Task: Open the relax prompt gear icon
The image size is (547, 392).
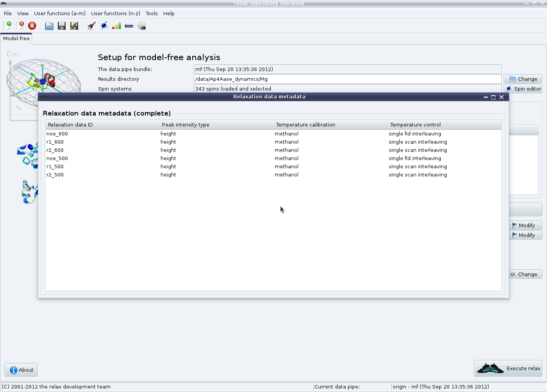Action: click(x=141, y=26)
